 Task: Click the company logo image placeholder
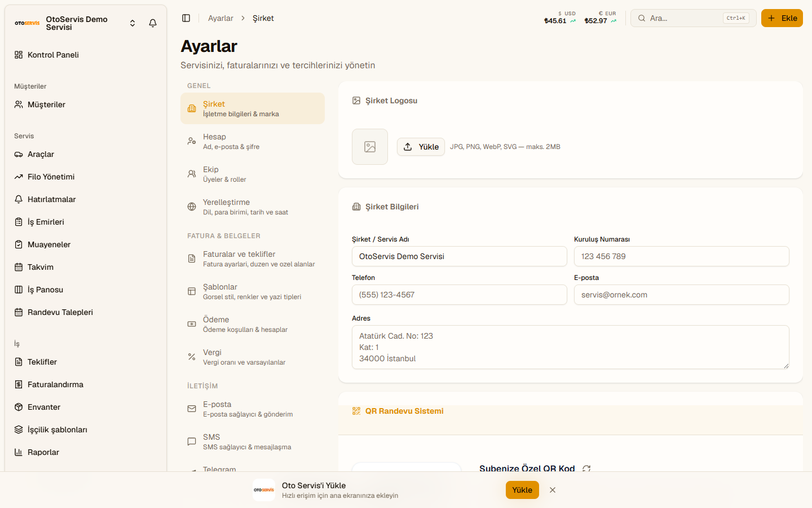point(370,147)
